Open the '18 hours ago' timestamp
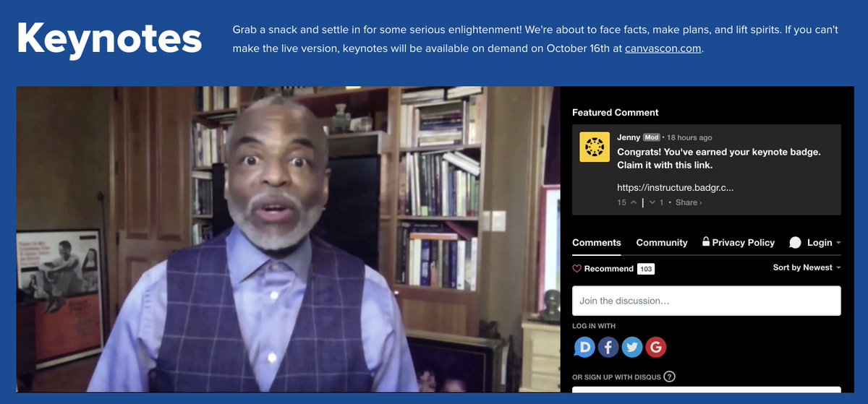The height and width of the screenshot is (404, 868). 689,137
